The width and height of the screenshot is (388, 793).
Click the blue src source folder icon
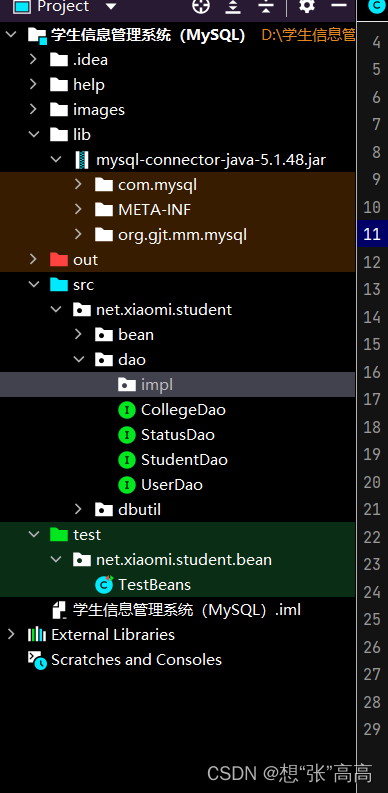59,285
